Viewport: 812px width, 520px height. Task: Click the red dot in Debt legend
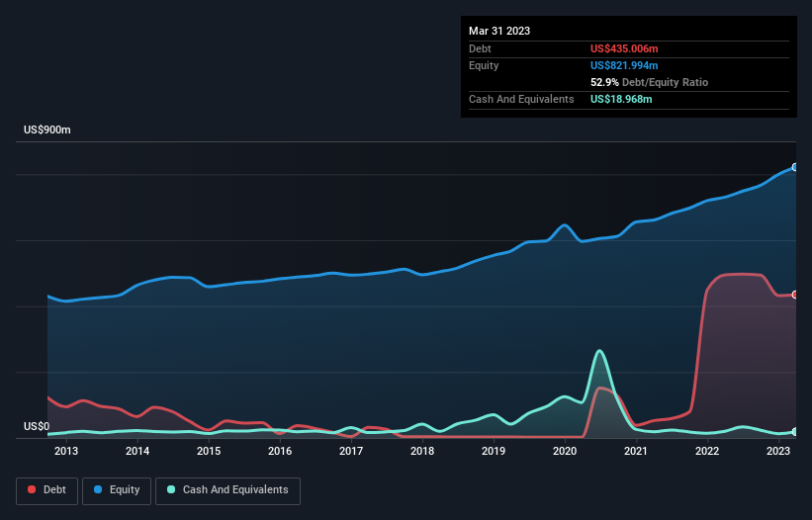[x=32, y=489]
